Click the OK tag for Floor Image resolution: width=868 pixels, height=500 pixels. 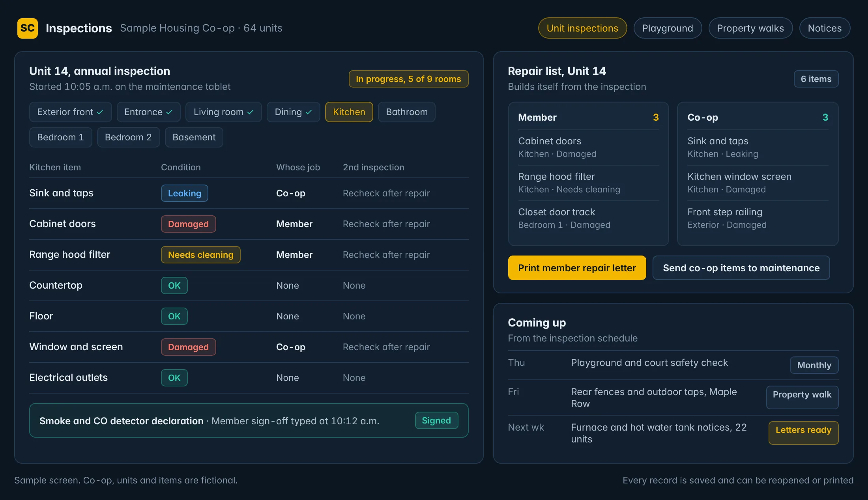(174, 316)
